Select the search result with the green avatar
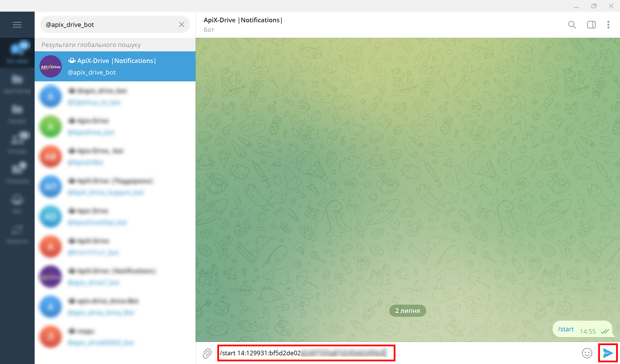 [115, 127]
